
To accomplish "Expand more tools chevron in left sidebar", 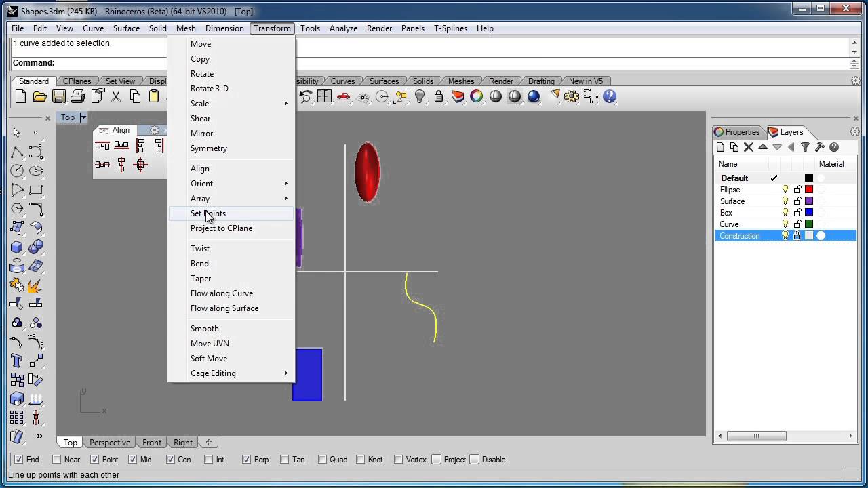I will [x=39, y=436].
